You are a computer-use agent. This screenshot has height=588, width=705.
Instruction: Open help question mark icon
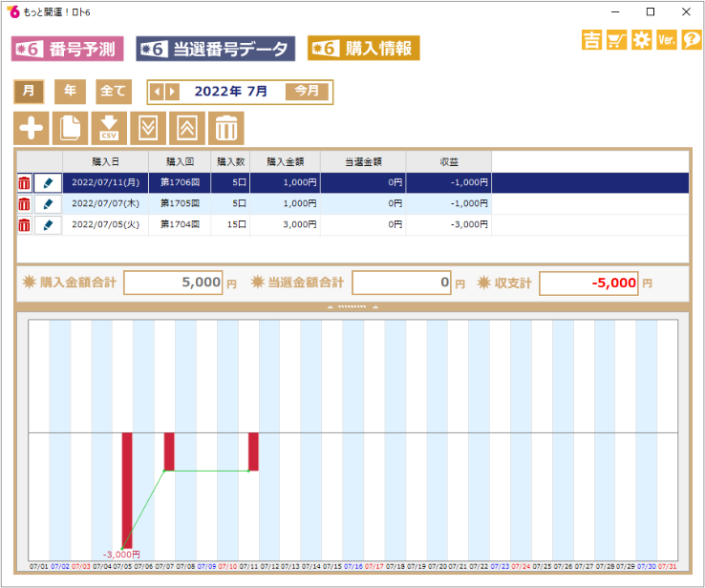[x=691, y=40]
